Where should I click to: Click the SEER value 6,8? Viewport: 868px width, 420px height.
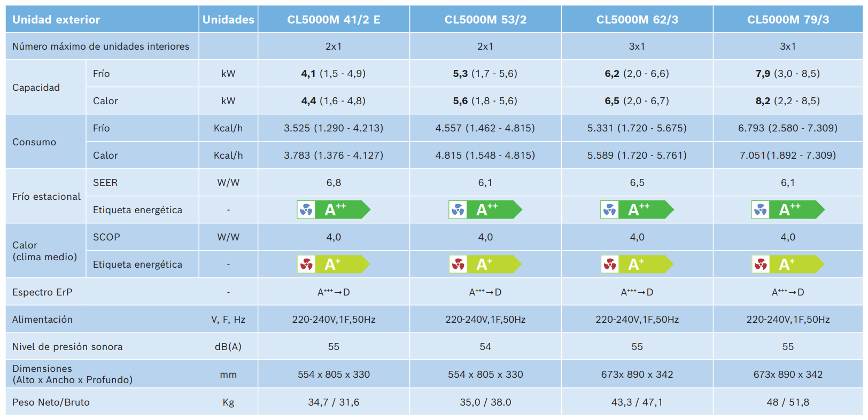334,183
